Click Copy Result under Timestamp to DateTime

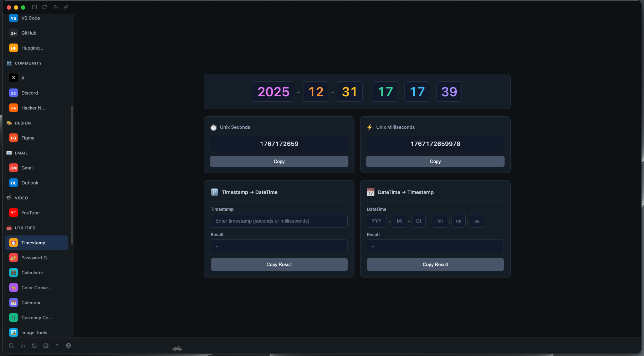(279, 264)
